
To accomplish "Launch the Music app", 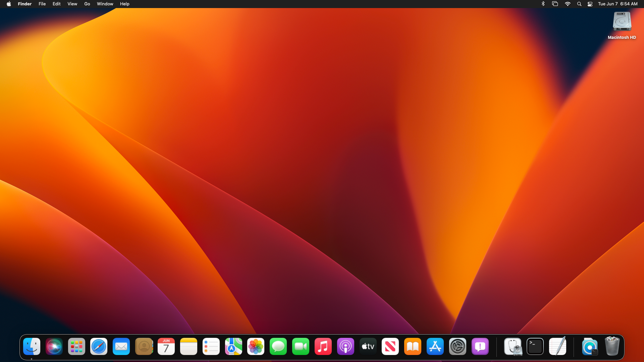I will pyautogui.click(x=323, y=347).
